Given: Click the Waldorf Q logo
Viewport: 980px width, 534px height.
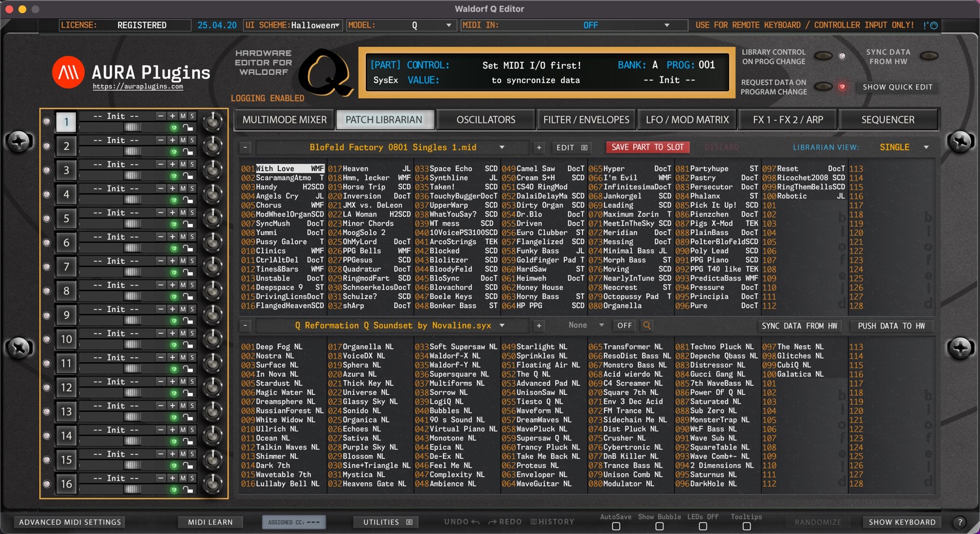Looking at the screenshot, I should pos(325,72).
